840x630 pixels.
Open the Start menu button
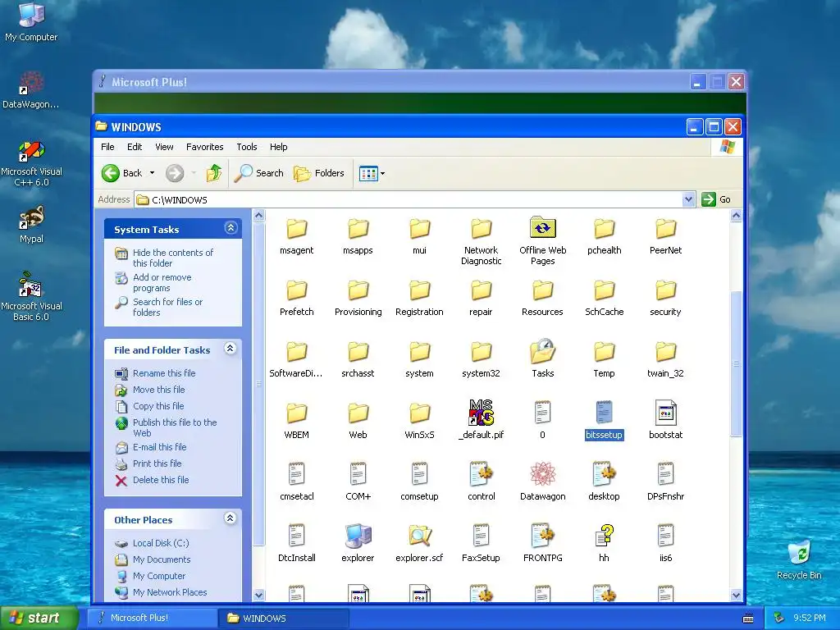39,618
